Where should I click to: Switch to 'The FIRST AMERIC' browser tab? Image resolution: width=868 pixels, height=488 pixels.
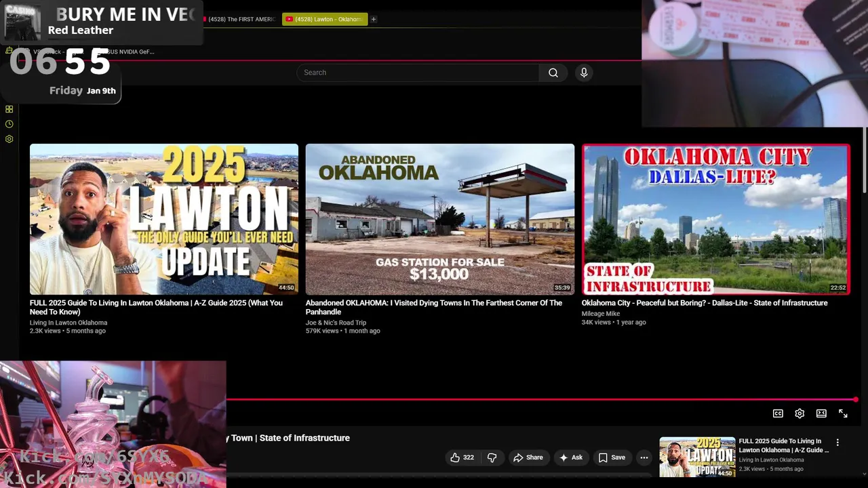(241, 19)
